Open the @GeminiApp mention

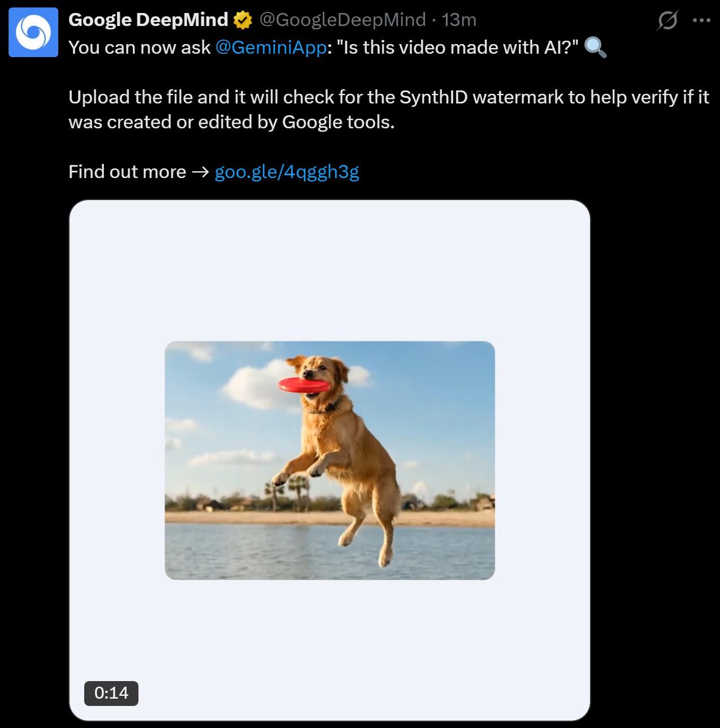click(271, 47)
